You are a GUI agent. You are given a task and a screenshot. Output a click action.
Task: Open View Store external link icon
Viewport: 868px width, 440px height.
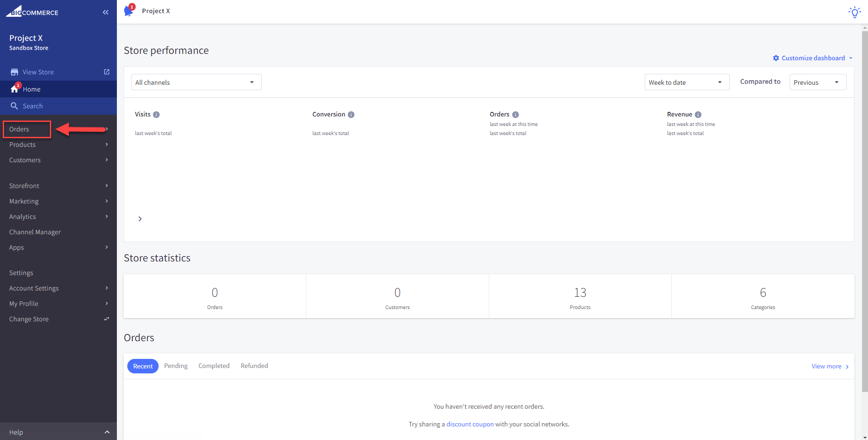pos(106,72)
